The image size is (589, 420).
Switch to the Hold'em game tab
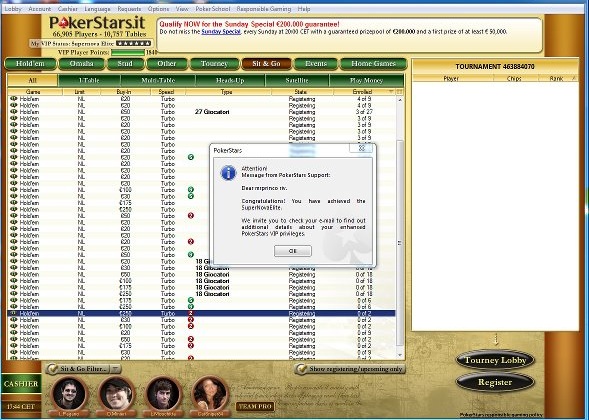[x=30, y=64]
